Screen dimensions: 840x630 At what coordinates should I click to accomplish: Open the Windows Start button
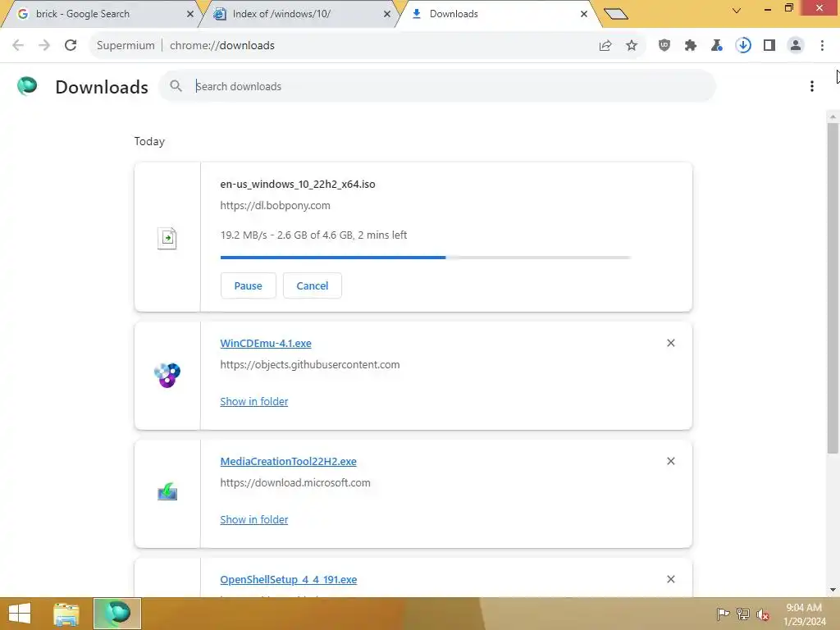point(20,614)
